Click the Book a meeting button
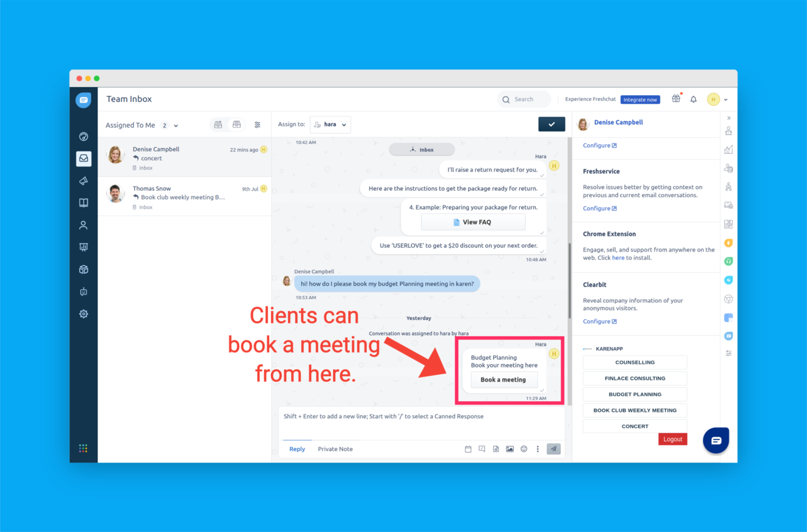 click(x=503, y=380)
